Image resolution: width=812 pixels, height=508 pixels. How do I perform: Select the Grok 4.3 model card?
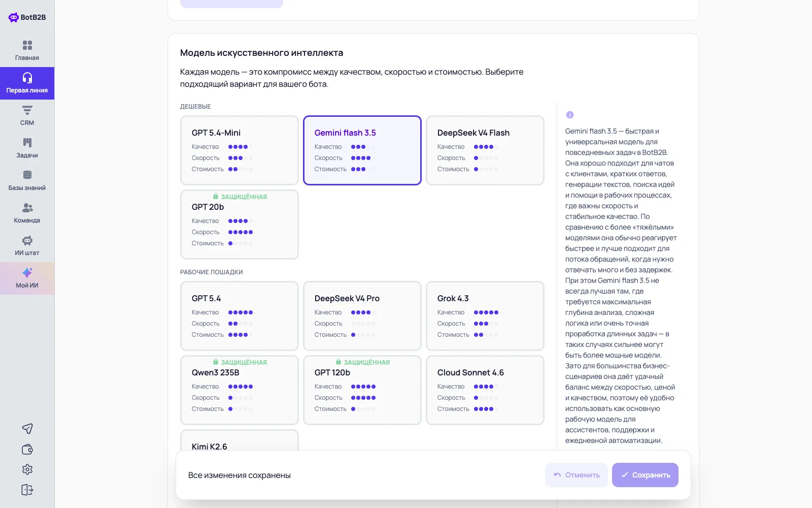click(485, 316)
